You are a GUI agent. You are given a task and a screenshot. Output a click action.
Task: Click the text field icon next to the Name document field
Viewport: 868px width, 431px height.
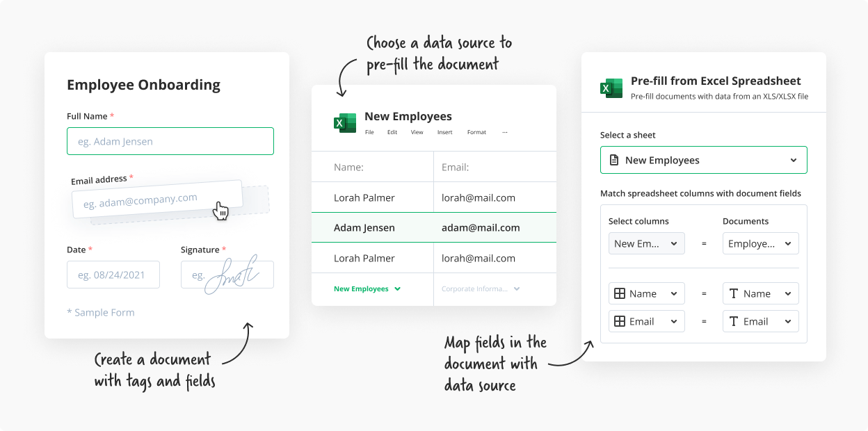[734, 293]
